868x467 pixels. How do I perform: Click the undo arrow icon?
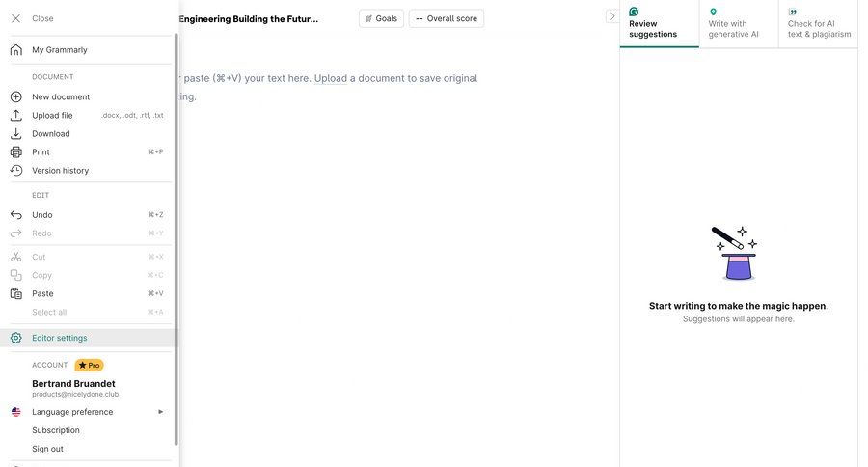(16, 215)
